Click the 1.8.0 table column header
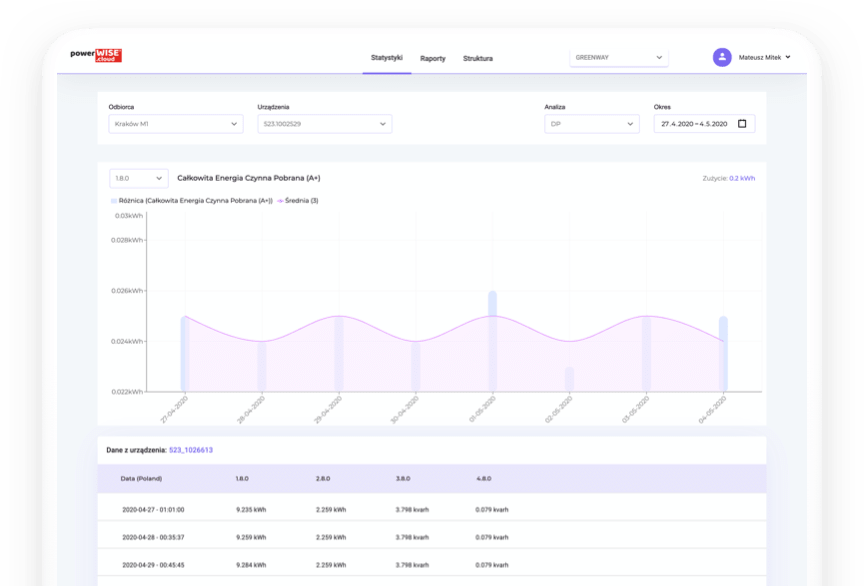Viewport: 864px width, 586px height. point(242,479)
